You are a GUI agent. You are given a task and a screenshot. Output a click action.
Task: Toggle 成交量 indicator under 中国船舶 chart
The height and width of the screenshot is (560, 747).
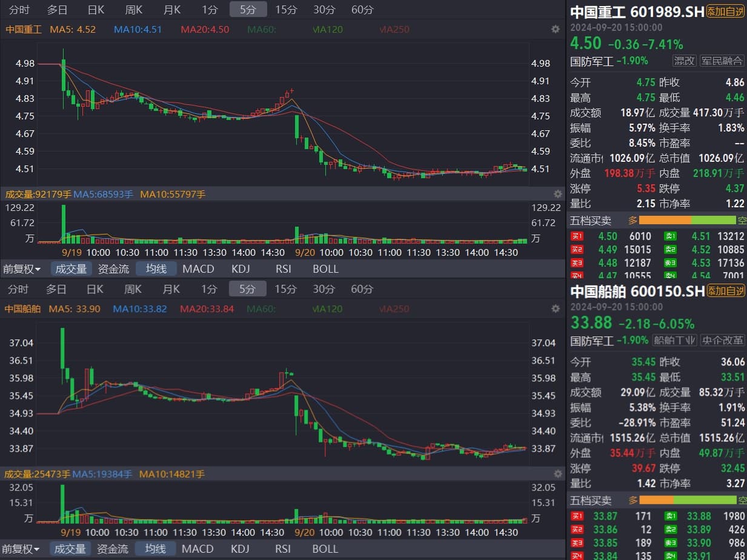tap(70, 548)
